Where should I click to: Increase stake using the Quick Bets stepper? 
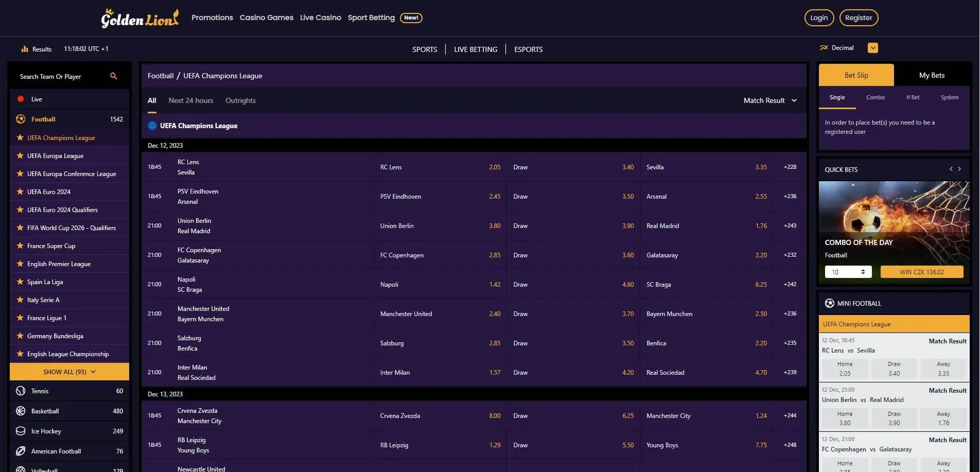pos(864,269)
